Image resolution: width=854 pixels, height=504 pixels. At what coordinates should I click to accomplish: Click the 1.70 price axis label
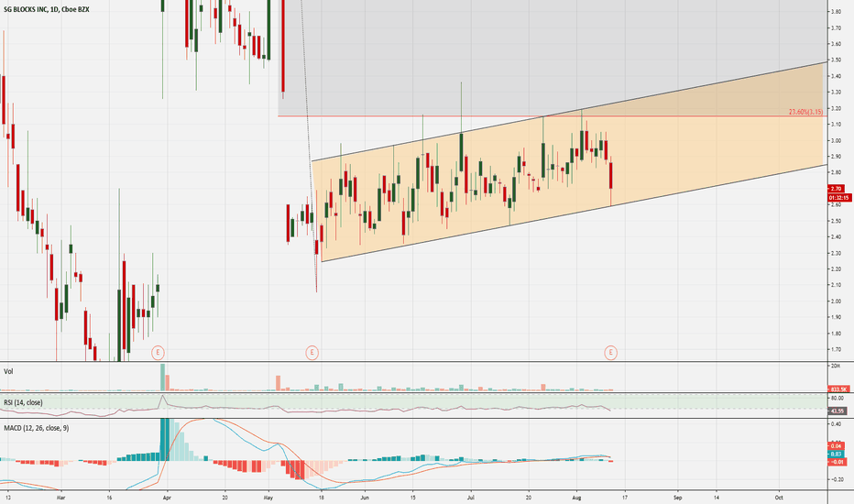(x=836, y=349)
